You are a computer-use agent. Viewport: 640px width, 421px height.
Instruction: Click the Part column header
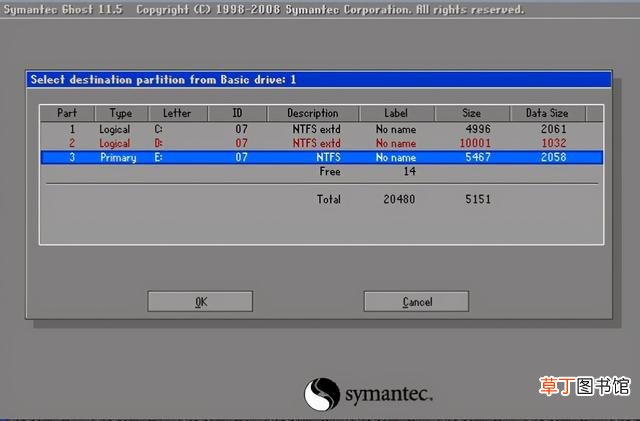(67, 113)
